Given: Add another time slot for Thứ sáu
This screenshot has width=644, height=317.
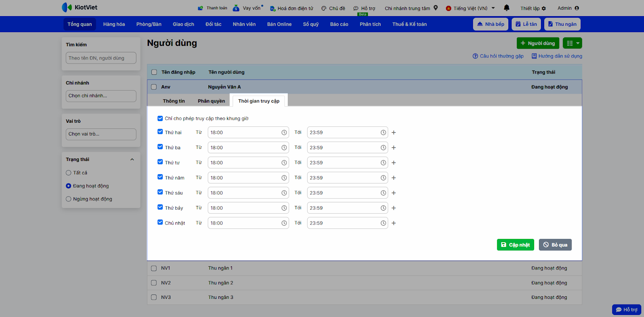Looking at the screenshot, I should click(x=394, y=193).
